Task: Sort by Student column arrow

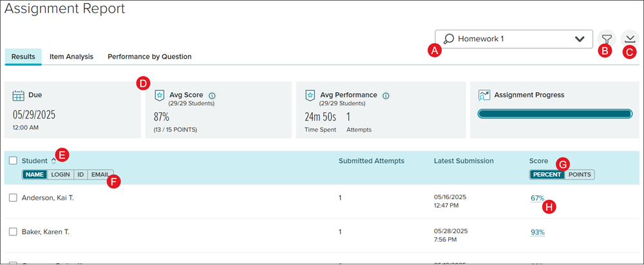Action: (x=53, y=161)
